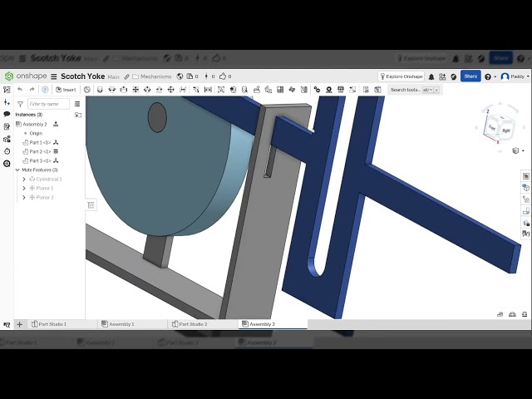Open hamburger menu beside Scotch Yoke title

click(53, 76)
